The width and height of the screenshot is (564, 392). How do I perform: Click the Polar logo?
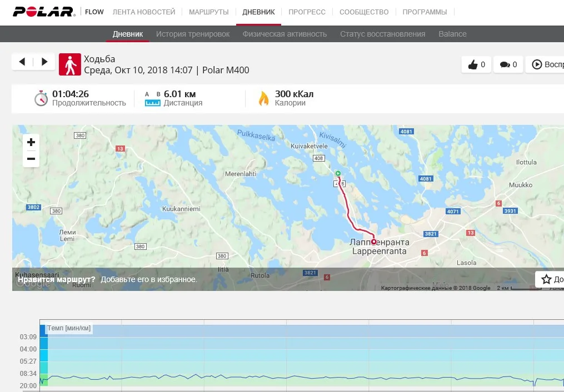(x=44, y=12)
